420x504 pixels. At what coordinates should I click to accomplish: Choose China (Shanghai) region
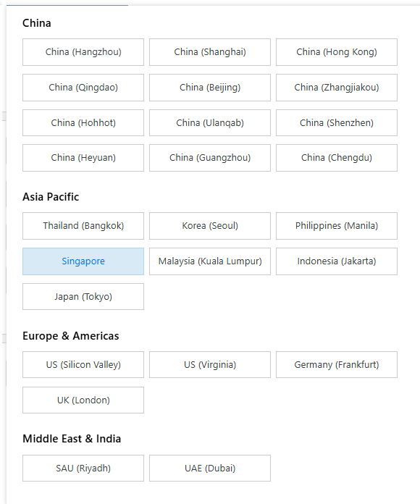point(210,52)
